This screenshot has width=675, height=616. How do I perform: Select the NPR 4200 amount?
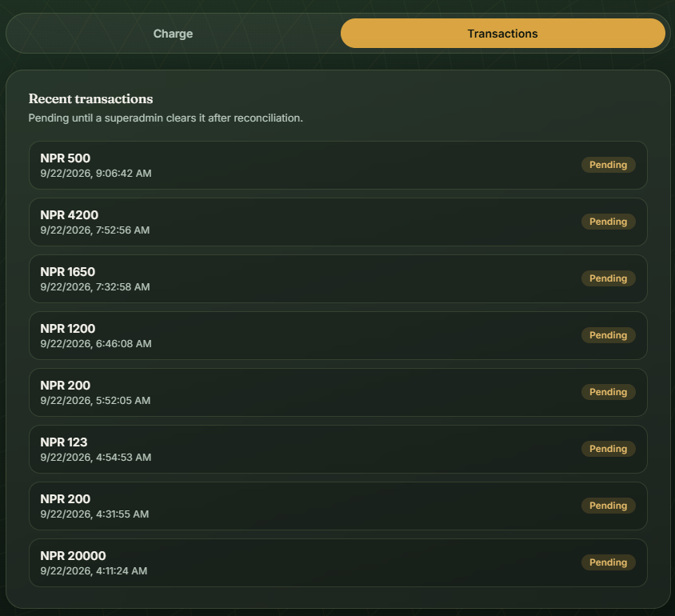click(x=70, y=215)
